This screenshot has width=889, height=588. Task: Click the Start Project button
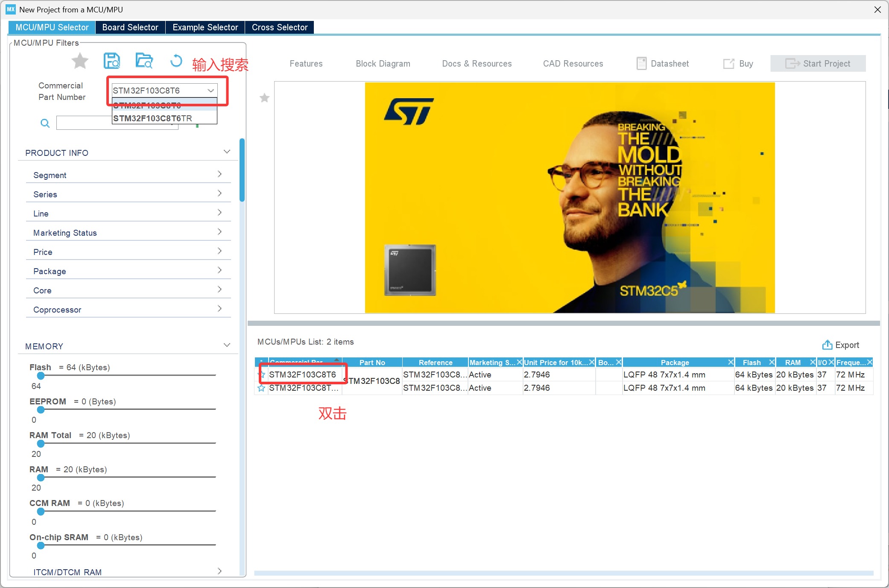click(x=818, y=64)
